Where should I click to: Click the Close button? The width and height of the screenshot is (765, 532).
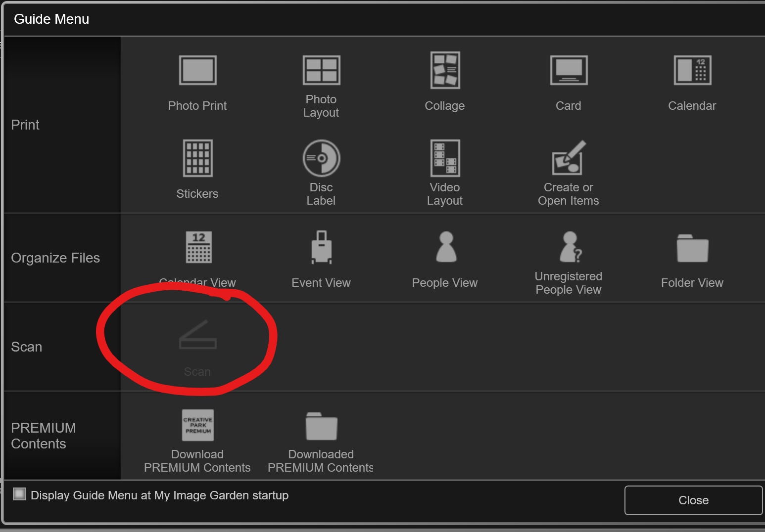[693, 500]
